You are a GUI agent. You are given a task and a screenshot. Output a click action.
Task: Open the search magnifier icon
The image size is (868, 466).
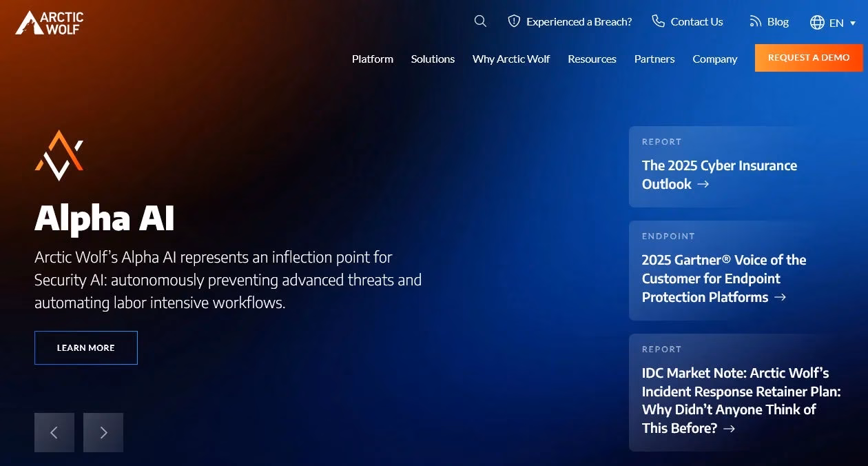(x=480, y=21)
